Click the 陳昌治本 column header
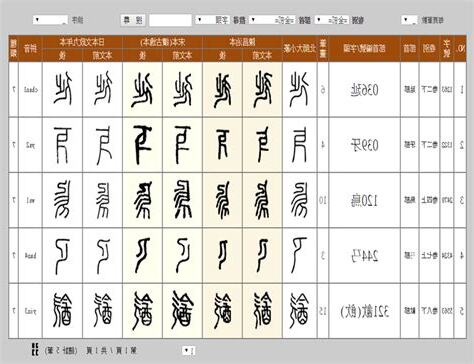 242,42
